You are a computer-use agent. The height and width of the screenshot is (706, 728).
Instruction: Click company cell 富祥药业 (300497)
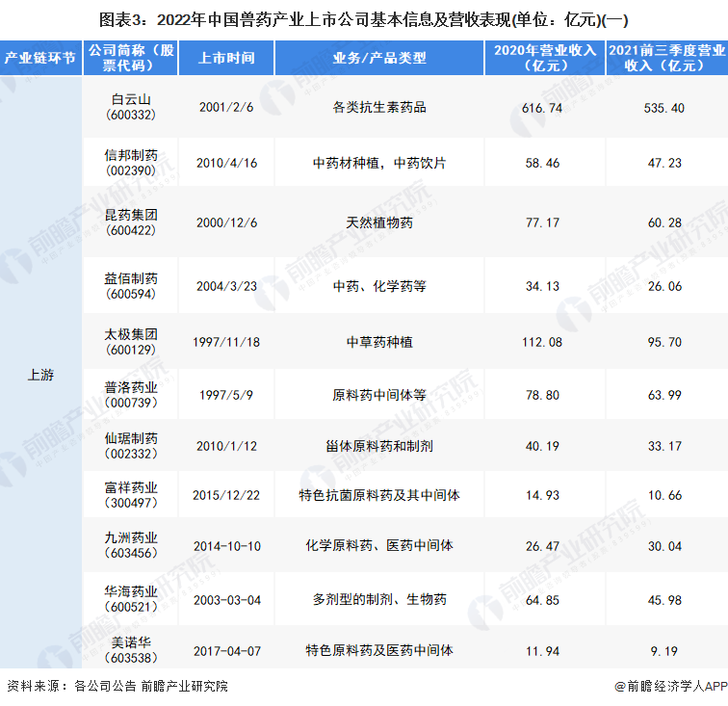131,495
